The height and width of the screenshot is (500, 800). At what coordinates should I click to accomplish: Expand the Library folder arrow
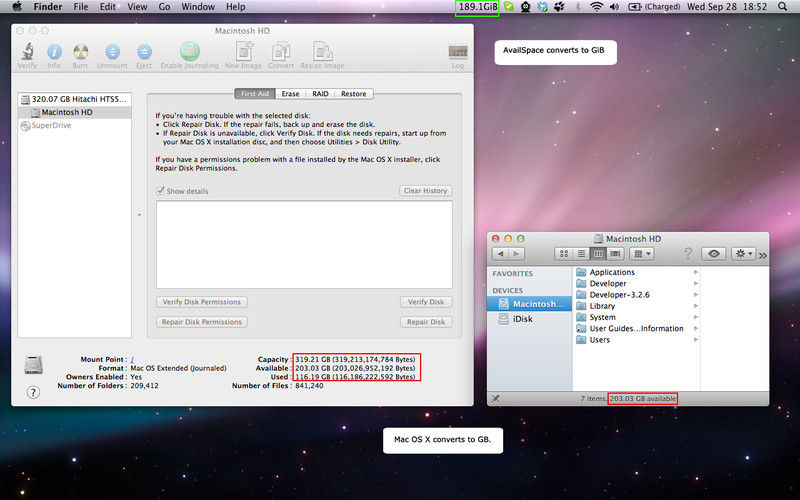[696, 306]
